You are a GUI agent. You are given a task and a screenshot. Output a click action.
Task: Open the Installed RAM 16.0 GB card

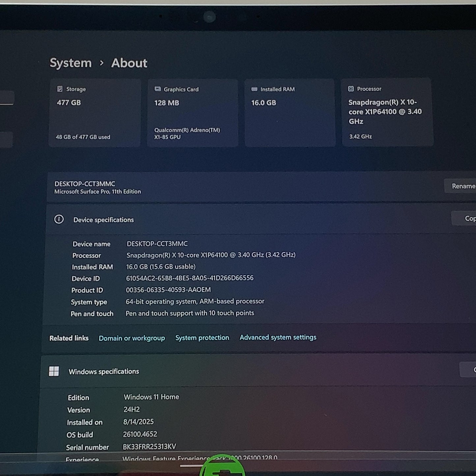pos(290,113)
